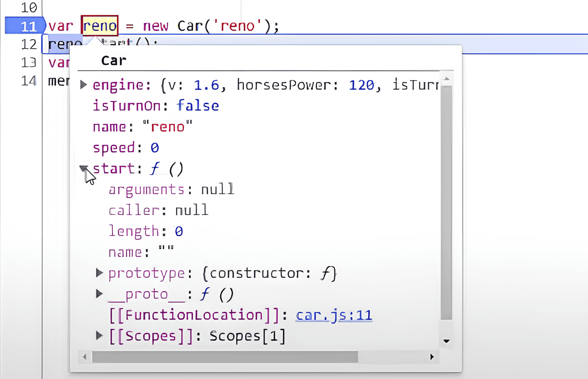This screenshot has height=379, width=588.
Task: Select the arguments: null row
Action: point(171,189)
